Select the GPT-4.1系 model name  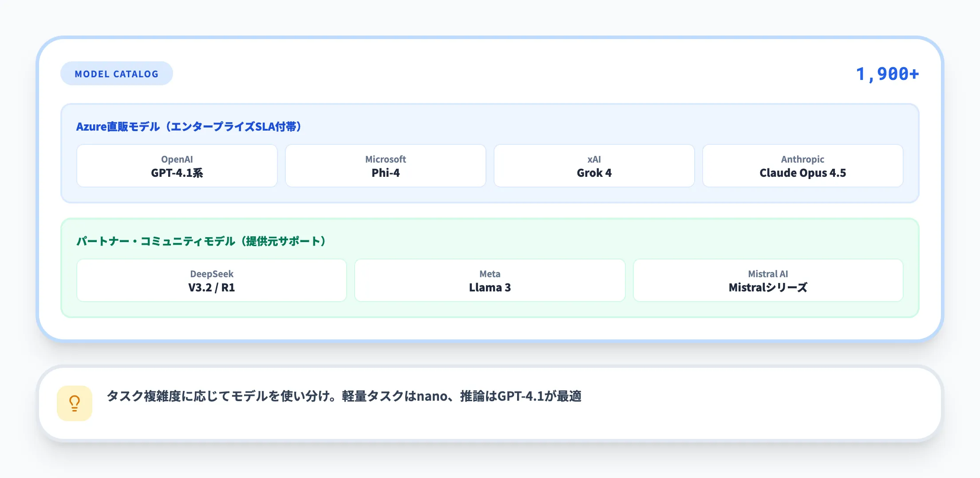(177, 173)
